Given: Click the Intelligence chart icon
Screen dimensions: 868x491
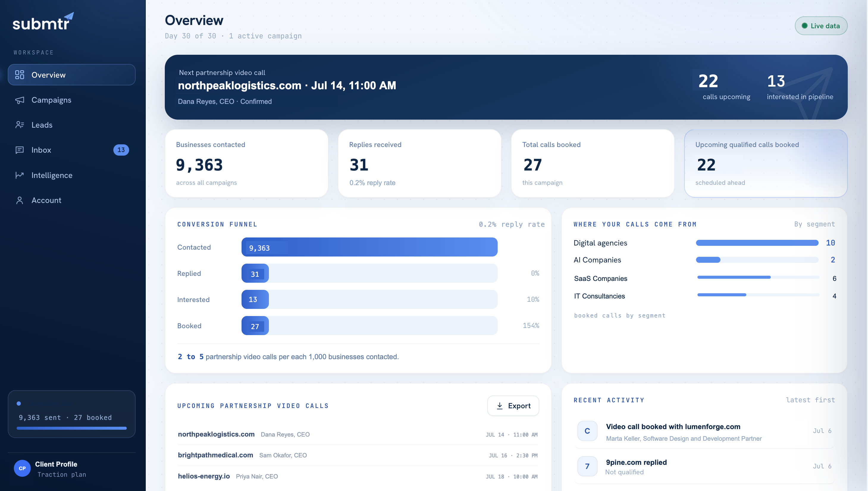Looking at the screenshot, I should point(20,175).
